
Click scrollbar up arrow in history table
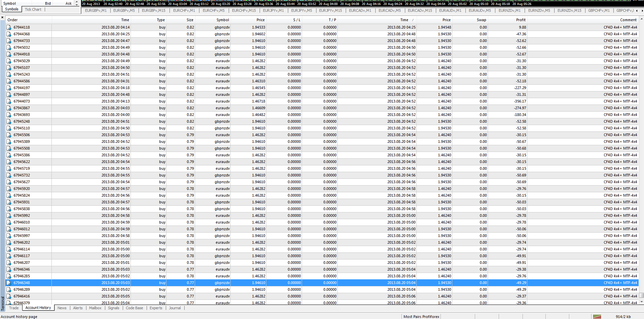[641, 19]
